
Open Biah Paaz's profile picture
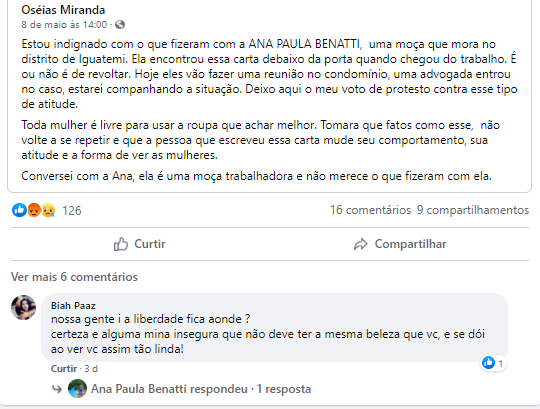click(23, 307)
